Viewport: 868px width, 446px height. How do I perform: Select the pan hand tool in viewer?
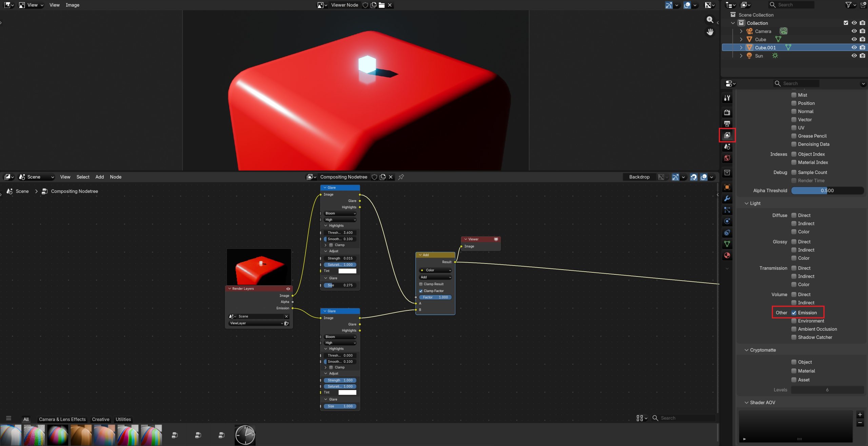tap(710, 32)
